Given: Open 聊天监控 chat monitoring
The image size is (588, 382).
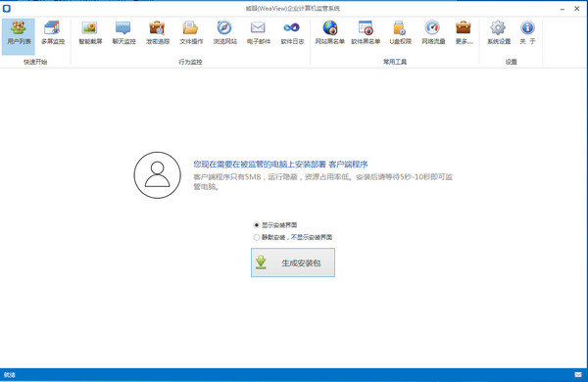Looking at the screenshot, I should click(x=123, y=33).
